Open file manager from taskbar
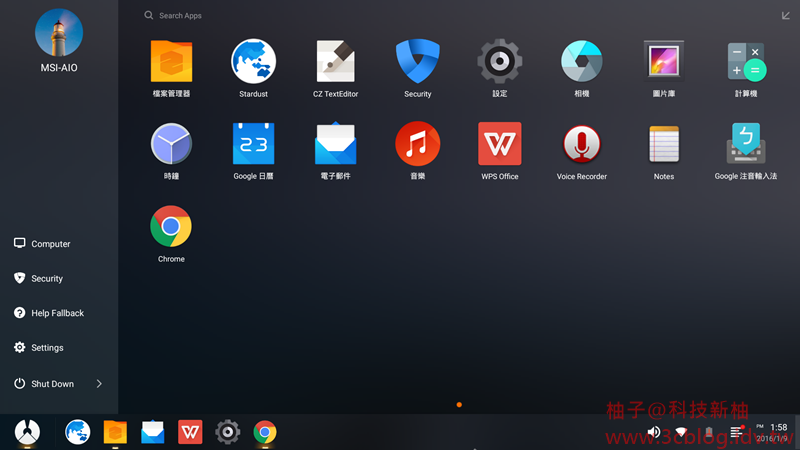Screen dimensions: 800x450 pos(115,432)
